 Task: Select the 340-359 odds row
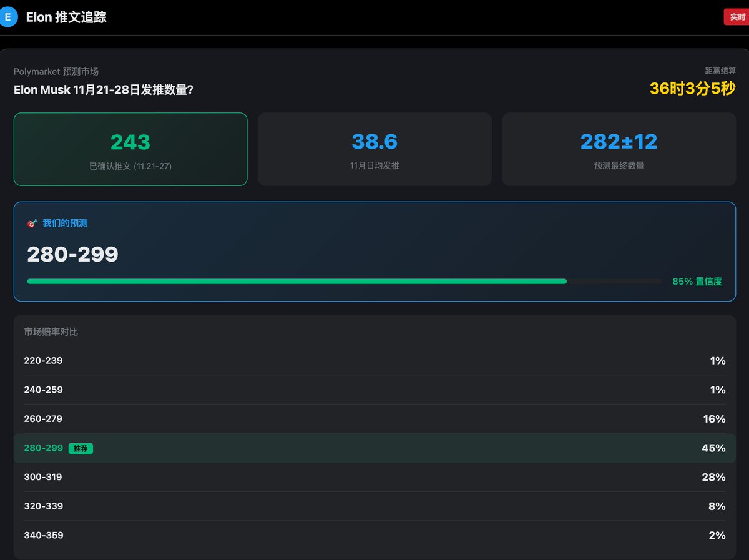tap(374, 535)
